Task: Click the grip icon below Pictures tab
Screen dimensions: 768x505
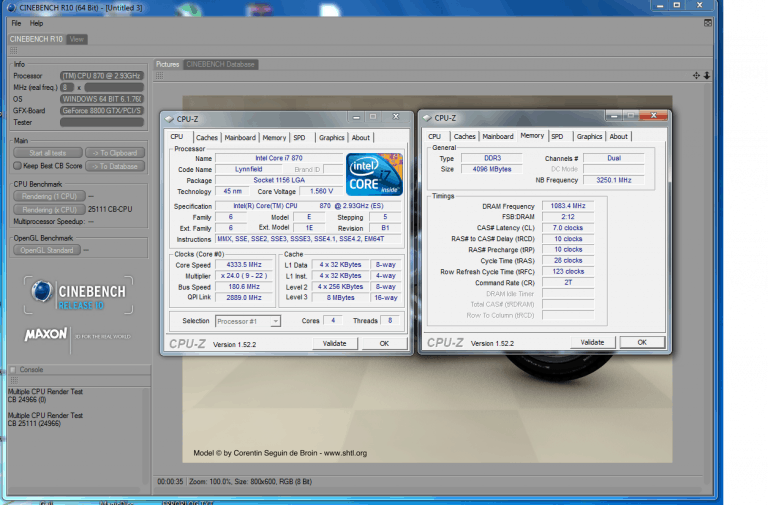Action: (160, 75)
